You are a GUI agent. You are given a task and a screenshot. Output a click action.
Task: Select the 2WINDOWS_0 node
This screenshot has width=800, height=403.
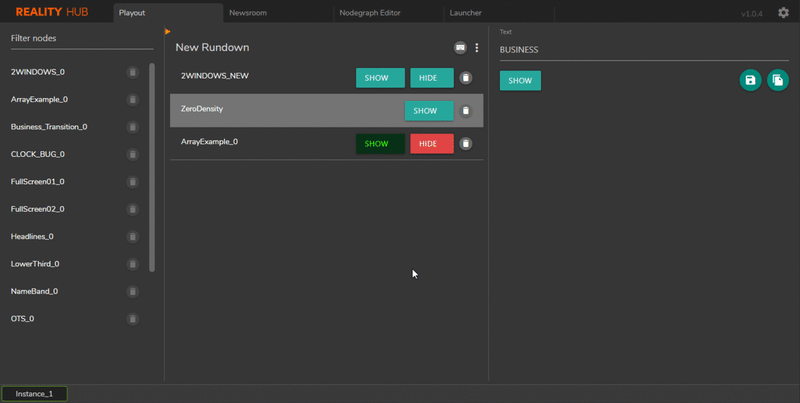(x=38, y=72)
